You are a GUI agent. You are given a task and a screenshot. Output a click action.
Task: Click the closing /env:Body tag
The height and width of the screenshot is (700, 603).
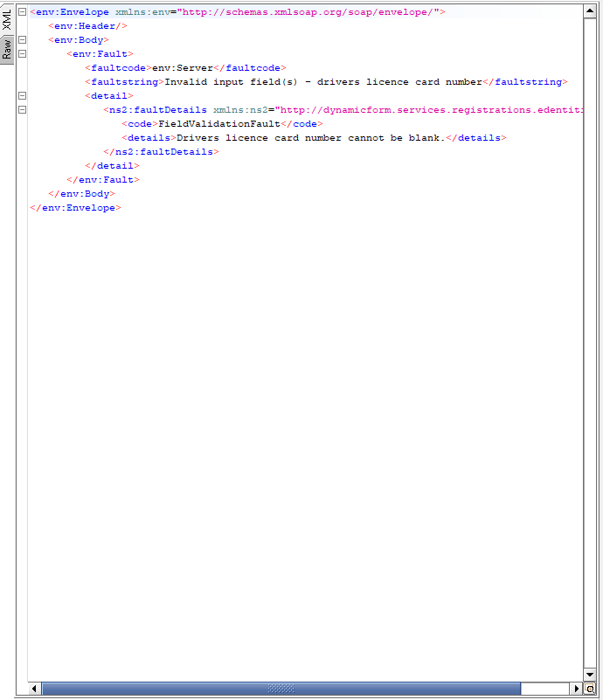pyautogui.click(x=81, y=193)
